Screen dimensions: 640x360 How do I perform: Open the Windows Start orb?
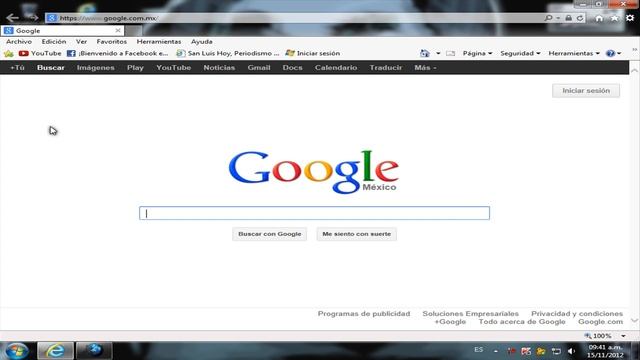point(17,351)
